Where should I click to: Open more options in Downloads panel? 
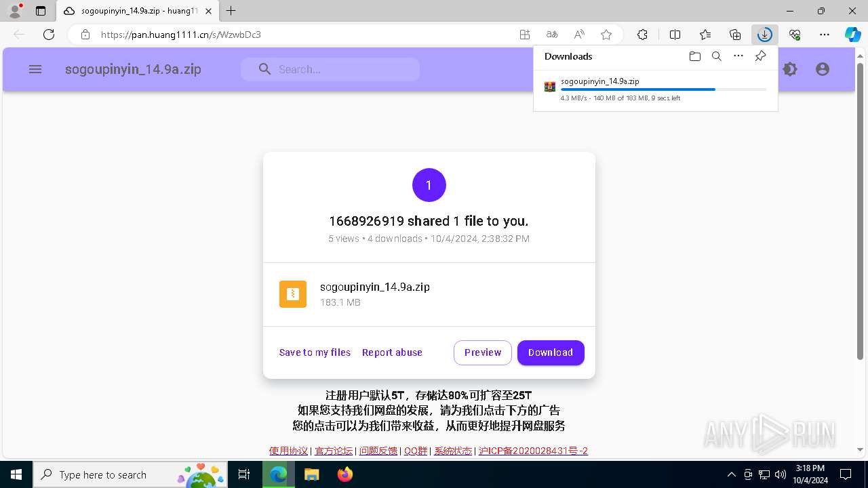[738, 56]
